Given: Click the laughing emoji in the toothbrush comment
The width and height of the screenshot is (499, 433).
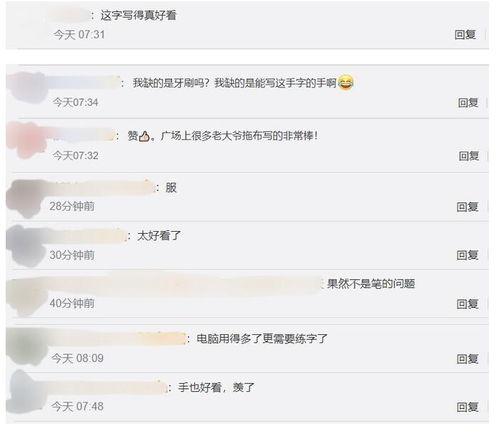Looking at the screenshot, I should tap(345, 83).
